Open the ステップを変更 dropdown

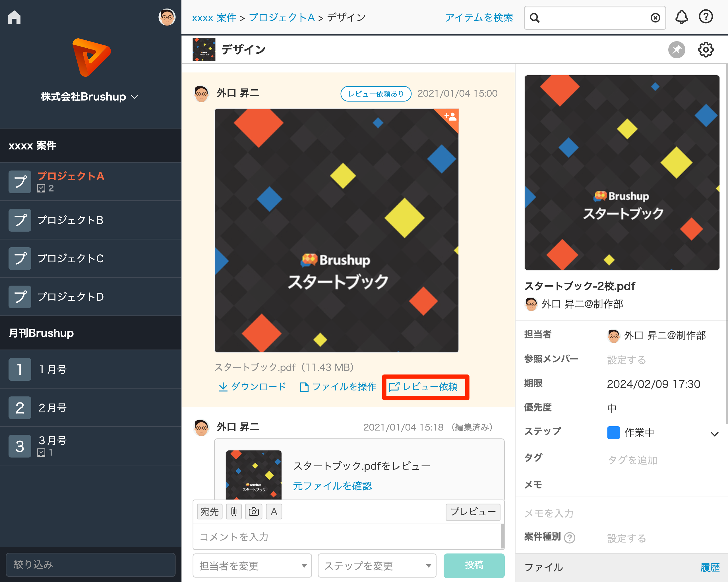click(377, 566)
